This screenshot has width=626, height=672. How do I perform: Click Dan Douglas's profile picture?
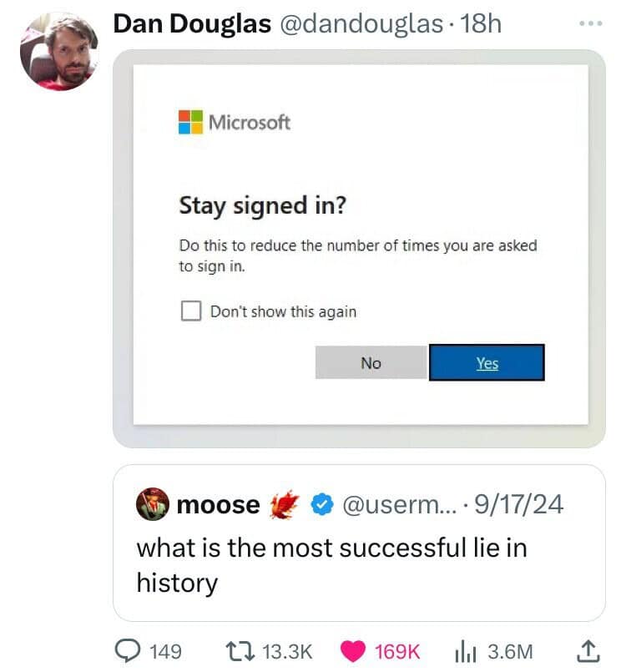click(x=58, y=52)
